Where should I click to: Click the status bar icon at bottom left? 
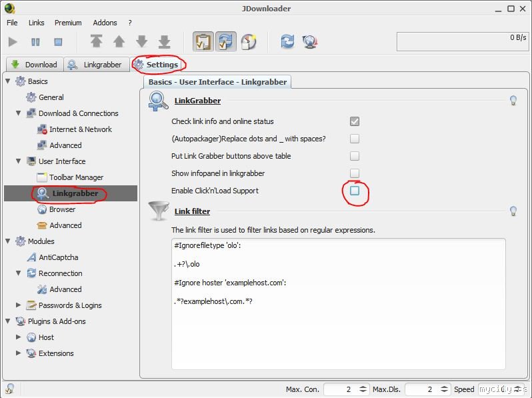pos(9,389)
